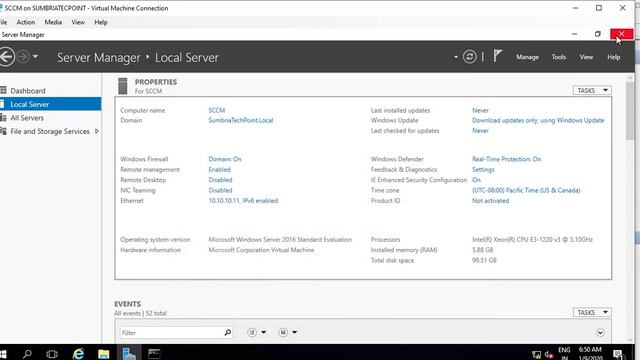640x360 pixels.
Task: Click the Real-Time Protection: On link
Action: coord(507,159)
